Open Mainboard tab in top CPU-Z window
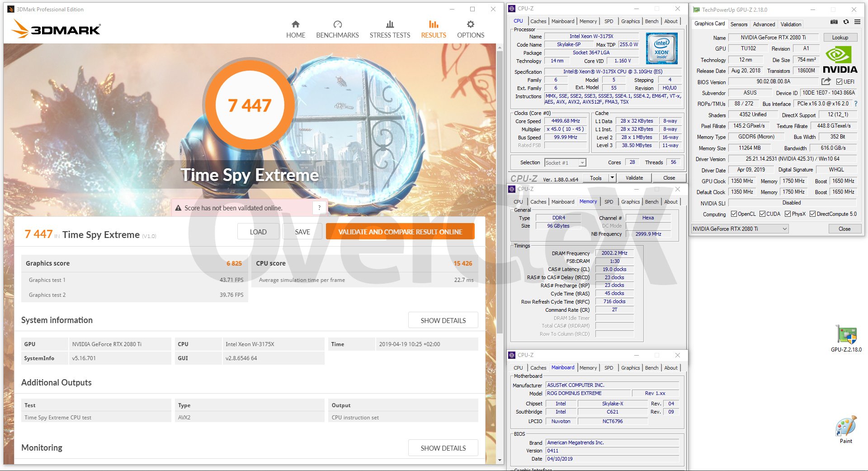868x471 pixels. 562,21
